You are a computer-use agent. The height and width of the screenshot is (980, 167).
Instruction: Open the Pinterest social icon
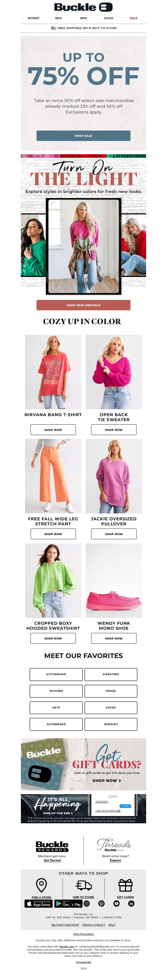point(101,904)
